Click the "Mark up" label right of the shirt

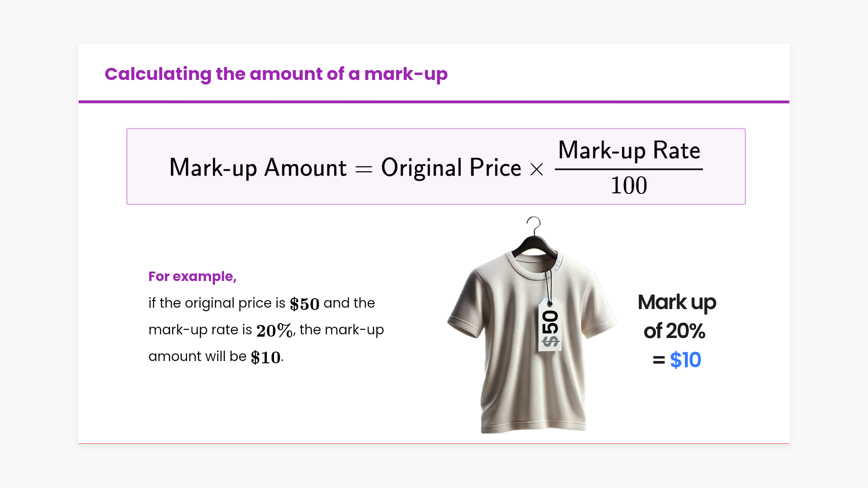tap(677, 302)
